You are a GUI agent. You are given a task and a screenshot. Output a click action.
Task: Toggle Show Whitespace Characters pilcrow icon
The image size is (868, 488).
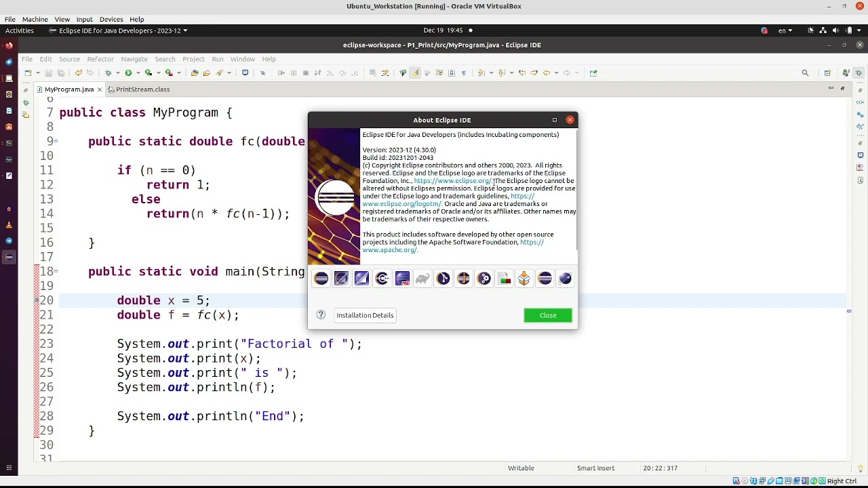click(x=464, y=73)
